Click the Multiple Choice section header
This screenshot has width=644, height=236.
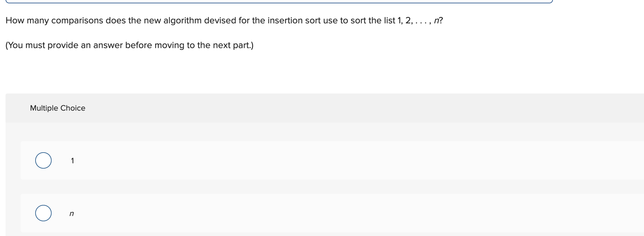point(57,108)
